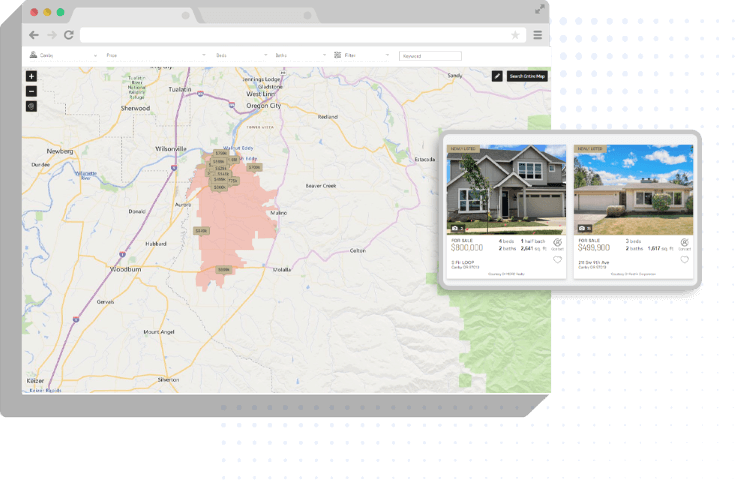Screen dimensions: 735x480
Task: Open the city location dropdown
Action: pyautogui.click(x=63, y=55)
